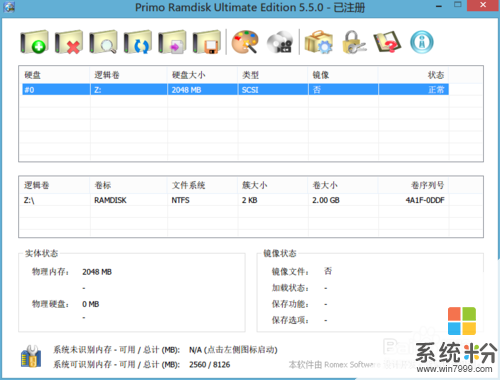The height and width of the screenshot is (380, 500).
Task: Click the 2560 / 8126 memory value
Action: [210, 364]
